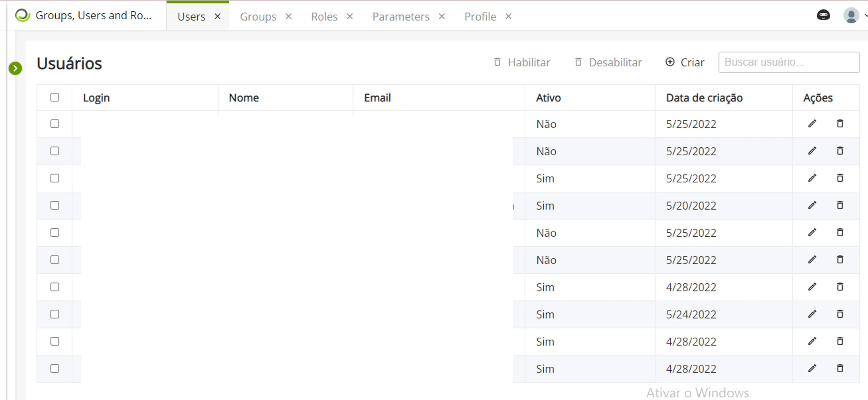Click the trash icon in the last row
The height and width of the screenshot is (400, 868).
point(840,368)
